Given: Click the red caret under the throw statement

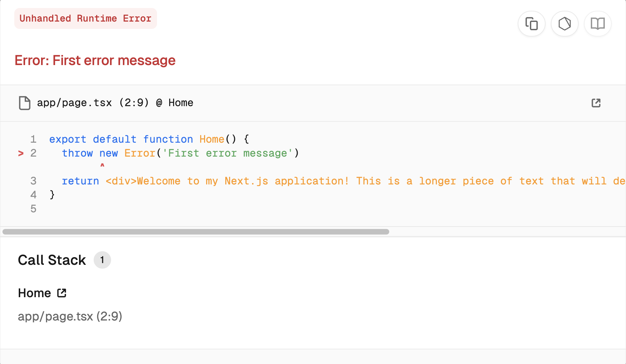Looking at the screenshot, I should [102, 165].
